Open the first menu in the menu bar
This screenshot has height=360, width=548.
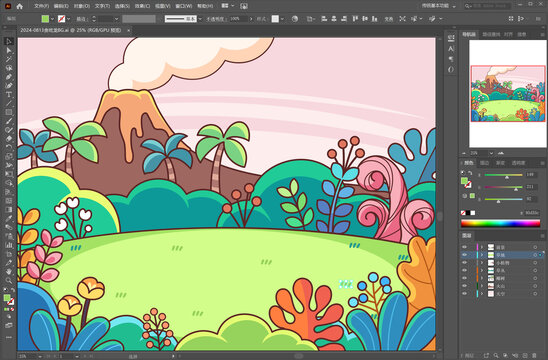[x=42, y=6]
